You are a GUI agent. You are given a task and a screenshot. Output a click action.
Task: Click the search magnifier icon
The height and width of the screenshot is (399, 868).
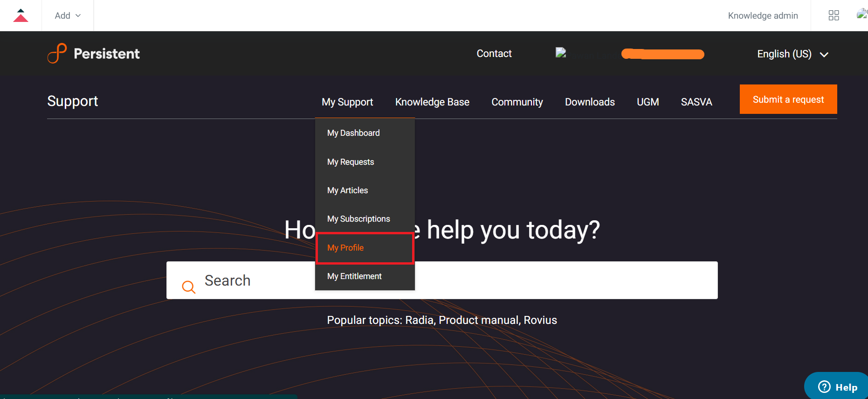click(188, 287)
